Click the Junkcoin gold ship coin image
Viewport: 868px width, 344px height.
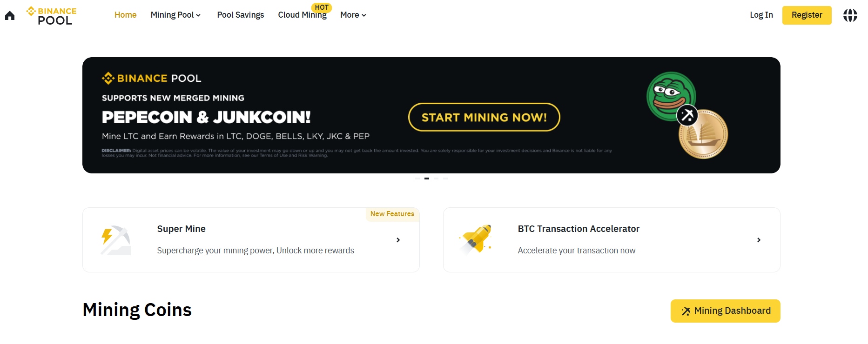[x=703, y=134]
